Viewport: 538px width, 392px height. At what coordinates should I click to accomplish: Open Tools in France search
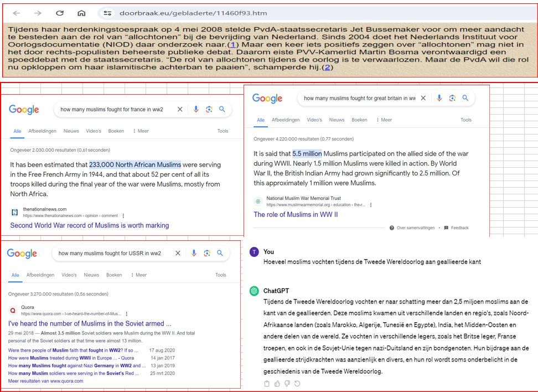click(223, 131)
